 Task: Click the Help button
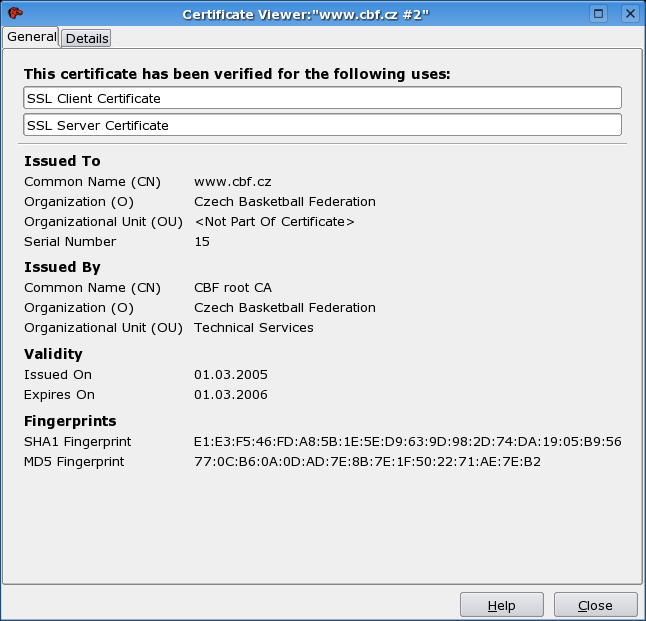point(501,605)
